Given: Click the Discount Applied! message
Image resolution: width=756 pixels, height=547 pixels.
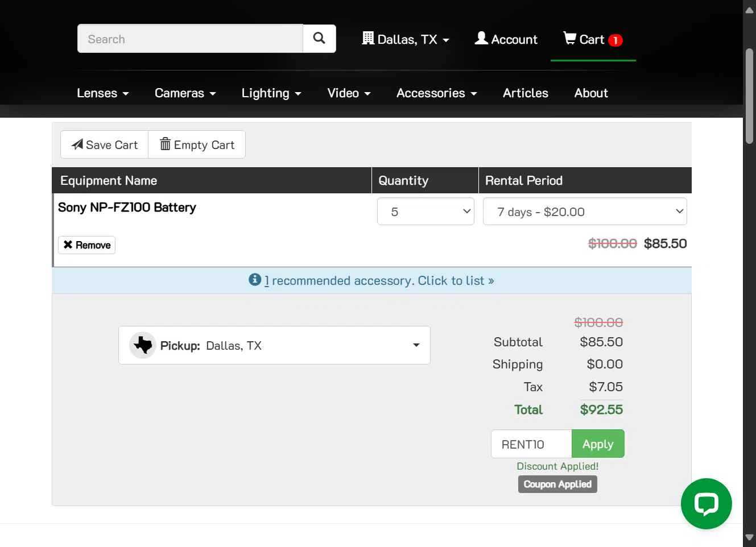Looking at the screenshot, I should coord(557,466).
